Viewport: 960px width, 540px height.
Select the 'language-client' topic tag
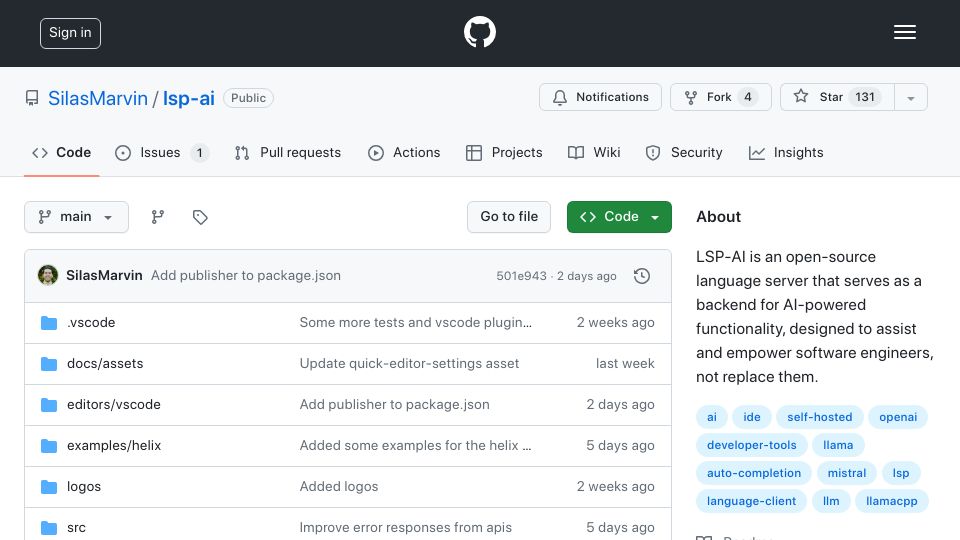pyautogui.click(x=751, y=501)
